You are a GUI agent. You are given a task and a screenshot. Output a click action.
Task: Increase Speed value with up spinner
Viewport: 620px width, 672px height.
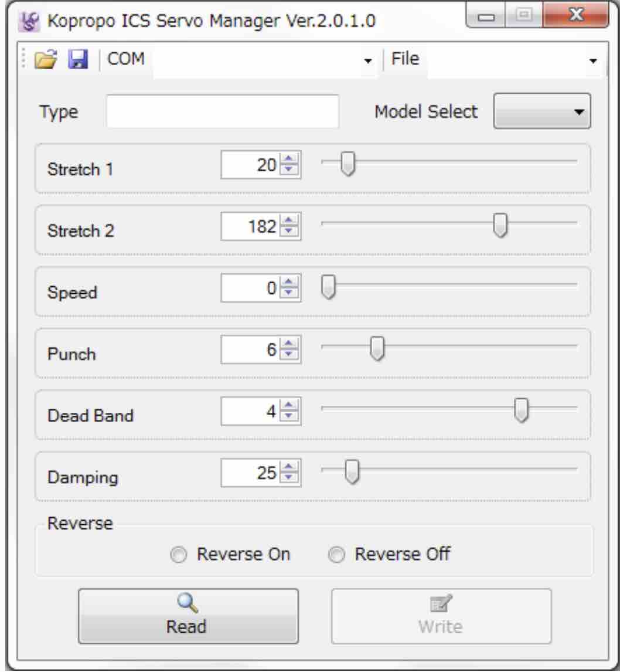pos(289,282)
